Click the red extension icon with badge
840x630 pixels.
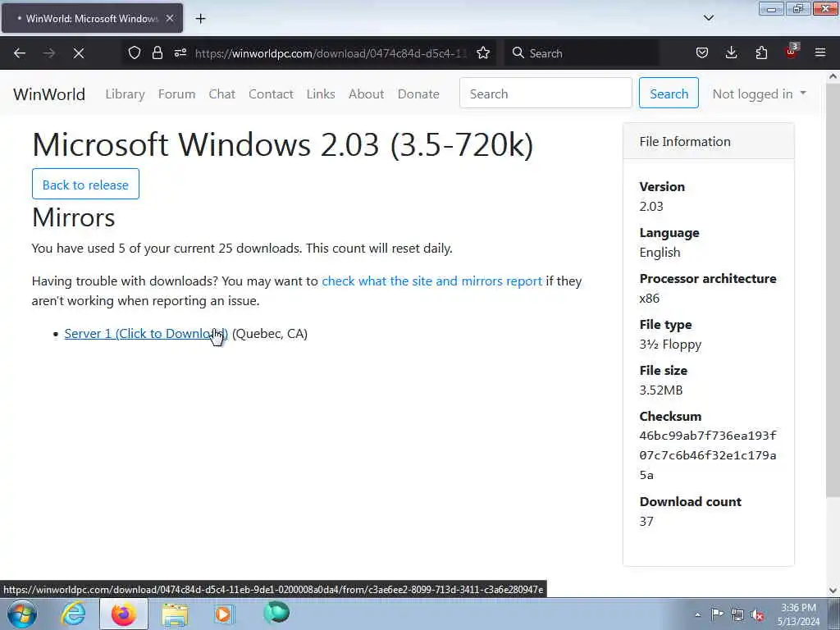tap(792, 52)
